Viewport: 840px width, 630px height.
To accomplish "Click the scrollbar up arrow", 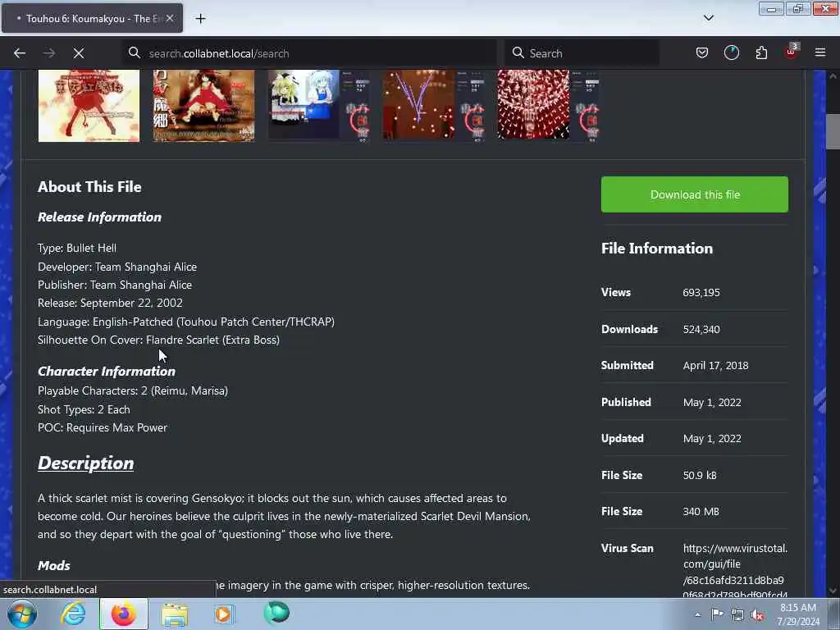I will [833, 76].
